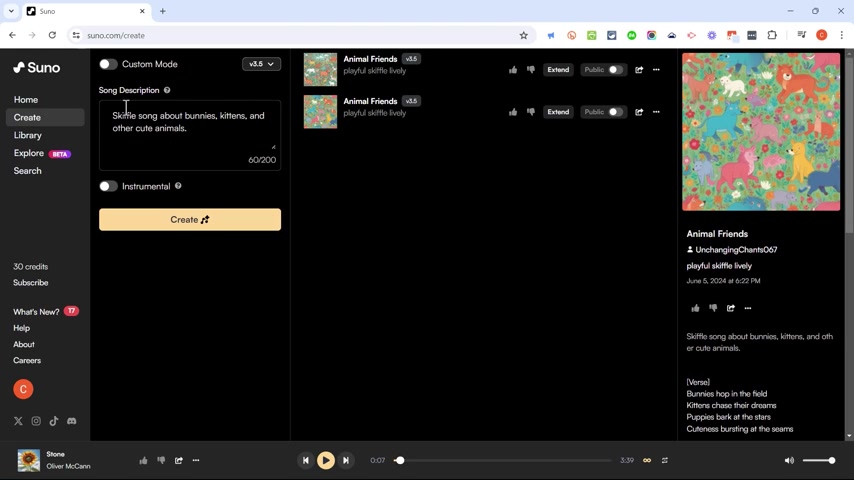Thumbs up in the song details panel
Image resolution: width=854 pixels, height=480 pixels.
coord(695,308)
